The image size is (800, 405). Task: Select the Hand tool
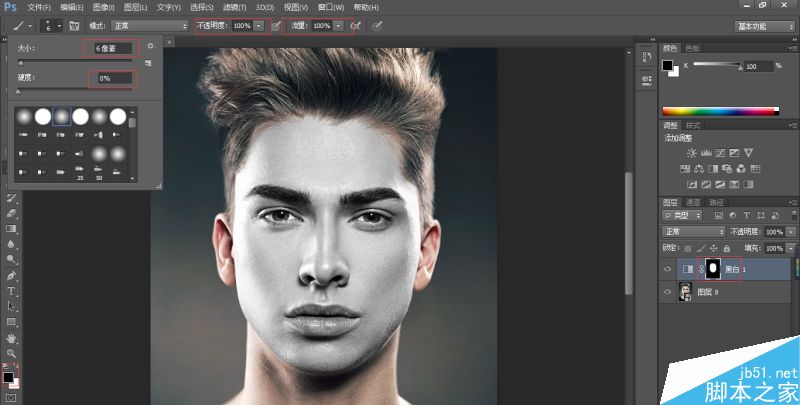11,338
